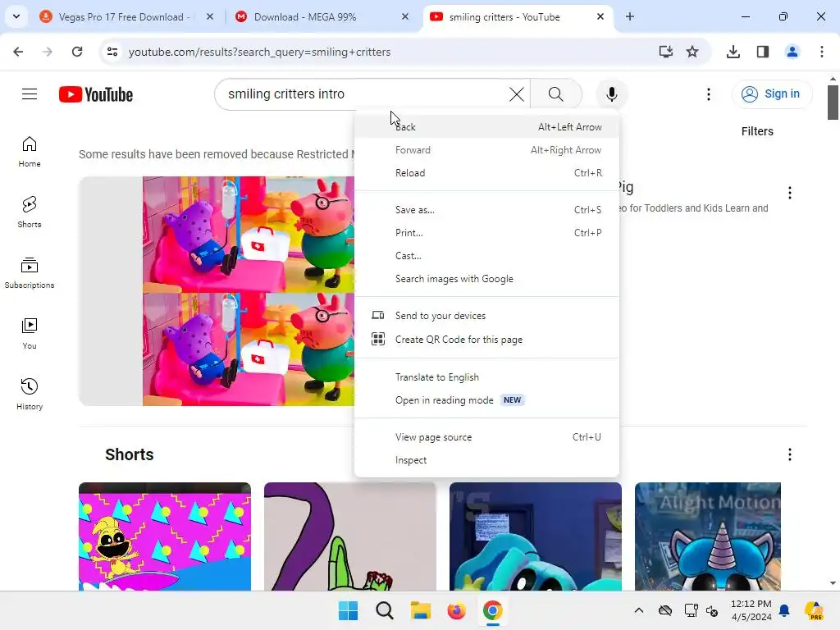Choose Send to your devices

click(486, 316)
